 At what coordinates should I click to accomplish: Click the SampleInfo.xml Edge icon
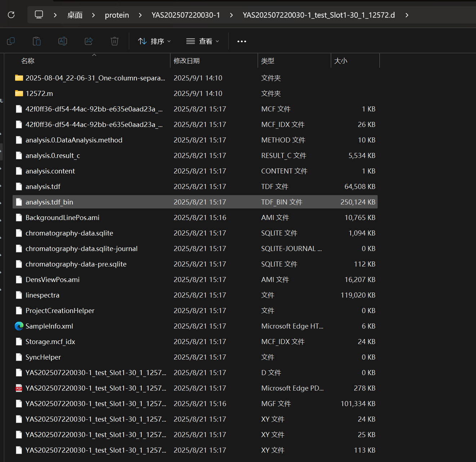(x=19, y=326)
